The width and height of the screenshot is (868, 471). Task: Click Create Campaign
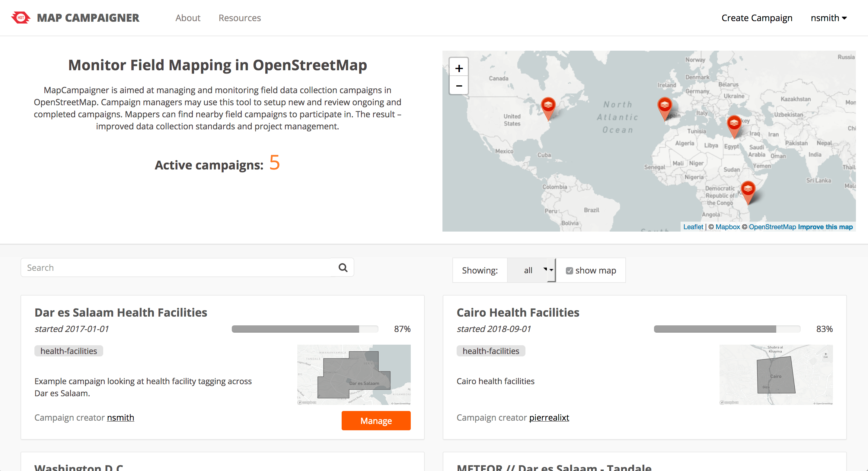pyautogui.click(x=757, y=18)
